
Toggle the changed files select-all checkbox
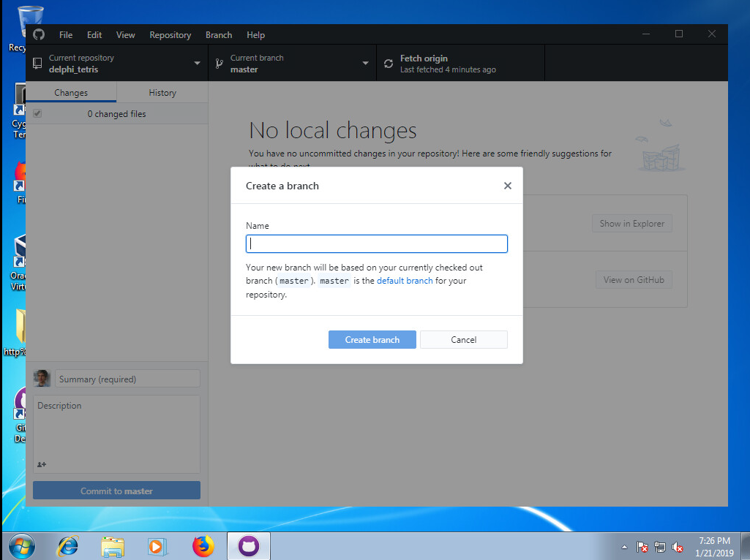(x=37, y=114)
